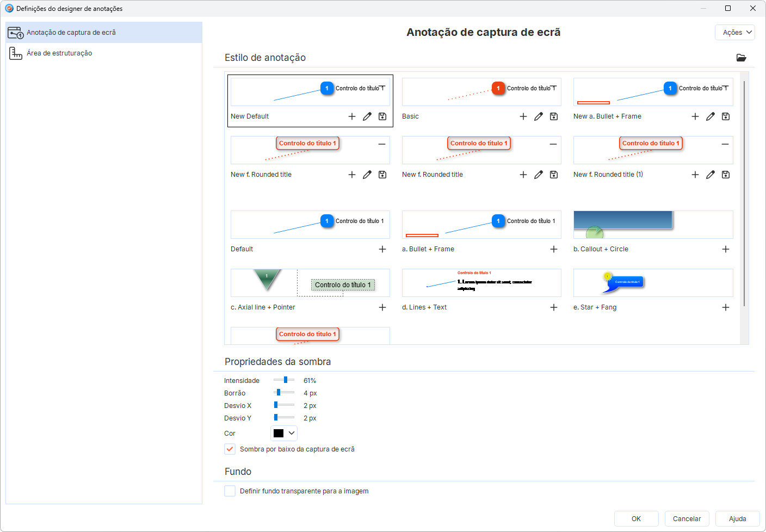Open Ajuda help button

click(x=737, y=519)
